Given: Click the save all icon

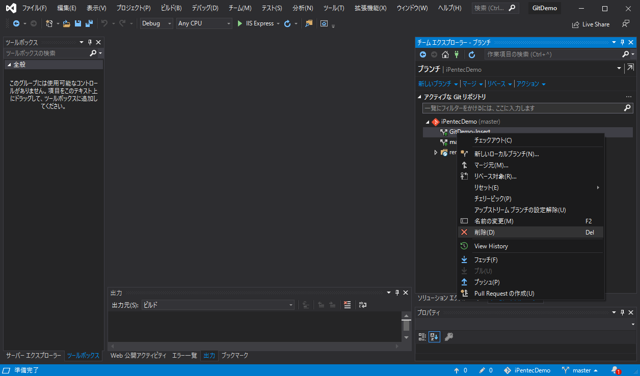Looking at the screenshot, I should pos(89,24).
